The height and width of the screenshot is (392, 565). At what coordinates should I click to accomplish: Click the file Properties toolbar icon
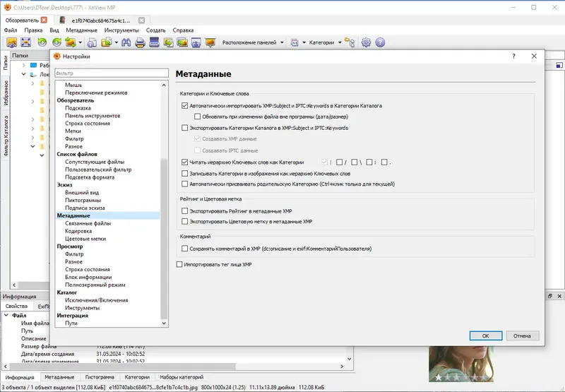tap(92, 42)
